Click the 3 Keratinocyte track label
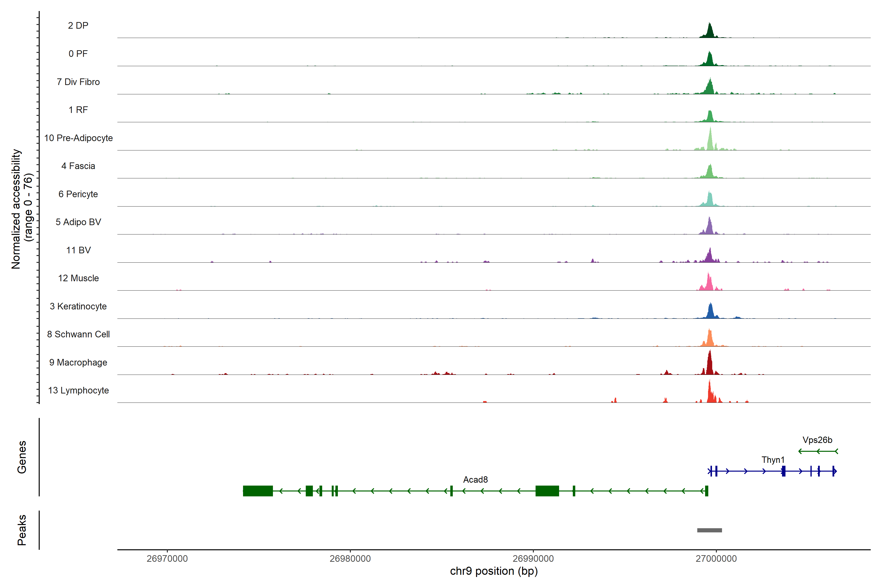The image size is (882, 588). [78, 306]
